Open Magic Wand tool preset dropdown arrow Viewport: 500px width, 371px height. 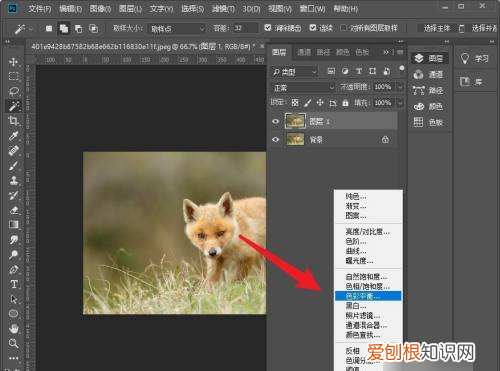point(31,29)
